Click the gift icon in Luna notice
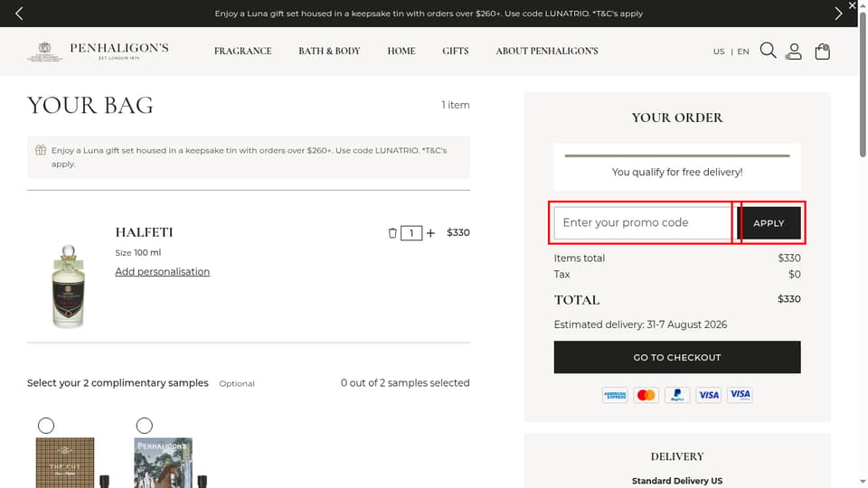 [41, 150]
